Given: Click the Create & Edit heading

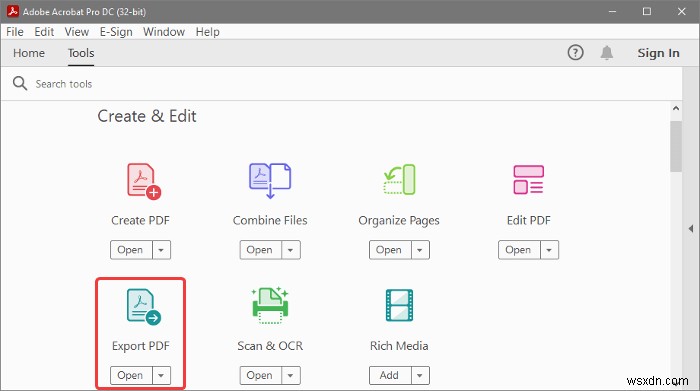Looking at the screenshot, I should [x=147, y=116].
